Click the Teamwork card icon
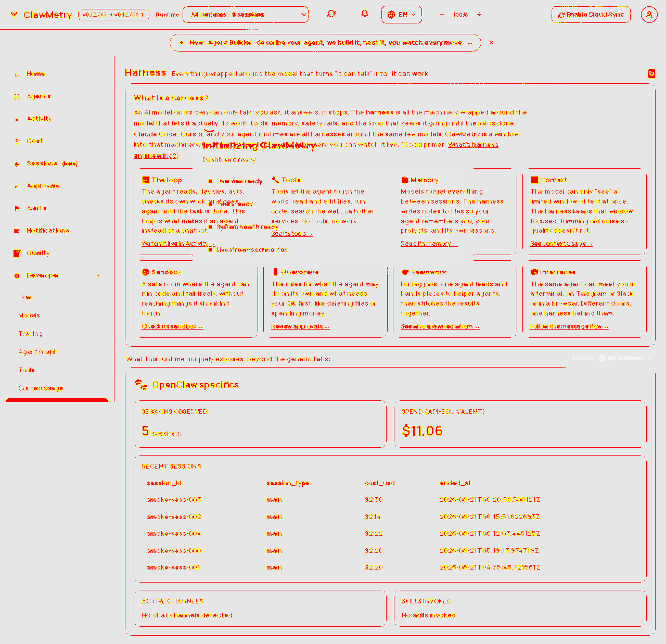 (405, 272)
